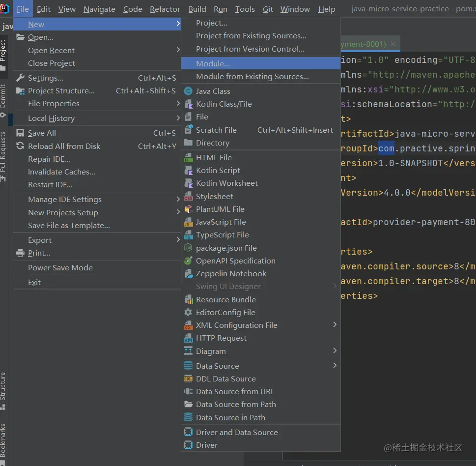Click the TypeScript File icon
The image size is (476, 466).
(x=188, y=235)
